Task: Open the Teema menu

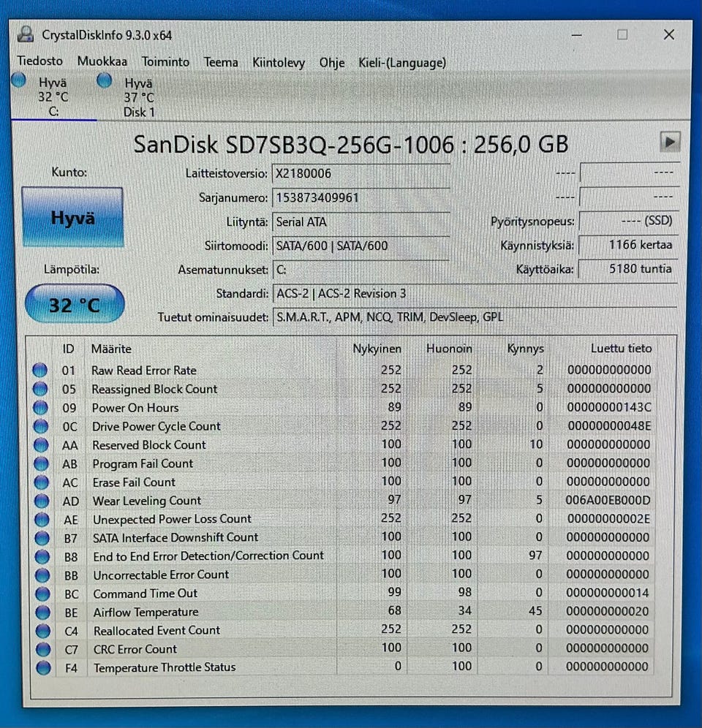Action: (221, 62)
